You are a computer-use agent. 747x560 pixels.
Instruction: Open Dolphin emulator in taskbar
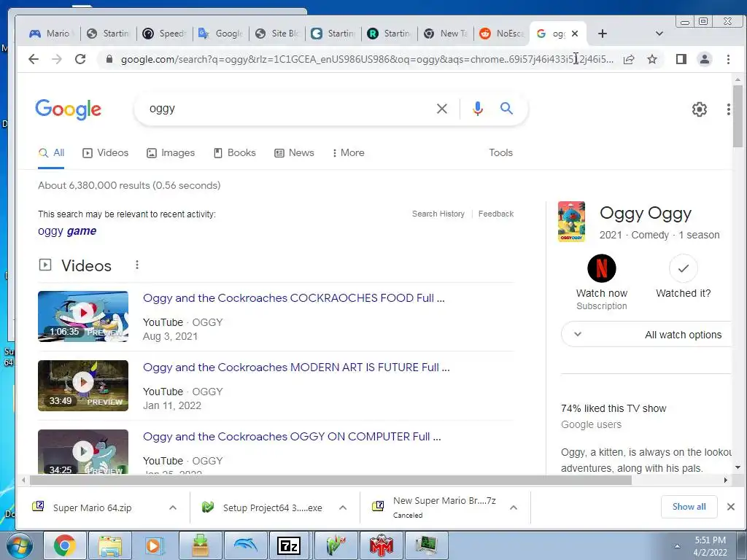(x=244, y=545)
